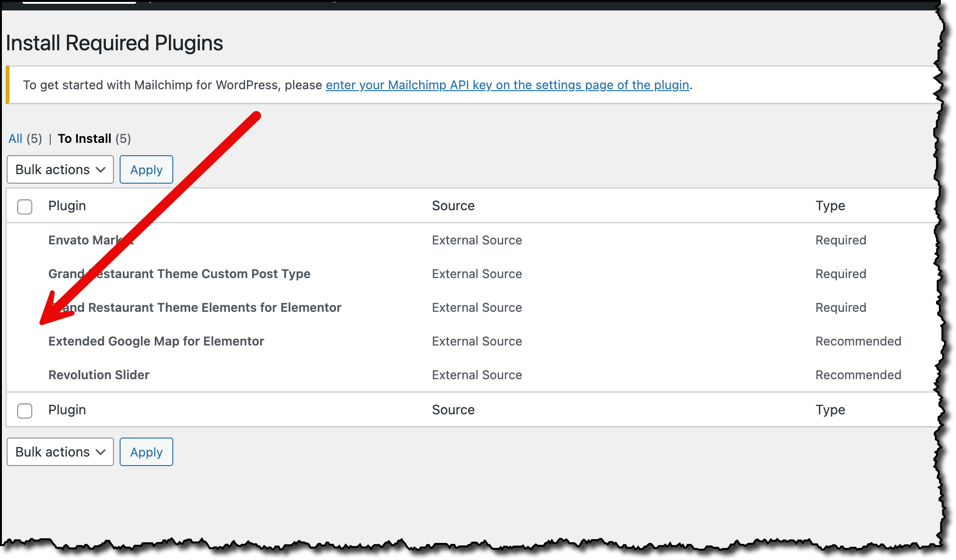Click the Plugin label in table footer
The image size is (956, 560).
[x=67, y=410]
